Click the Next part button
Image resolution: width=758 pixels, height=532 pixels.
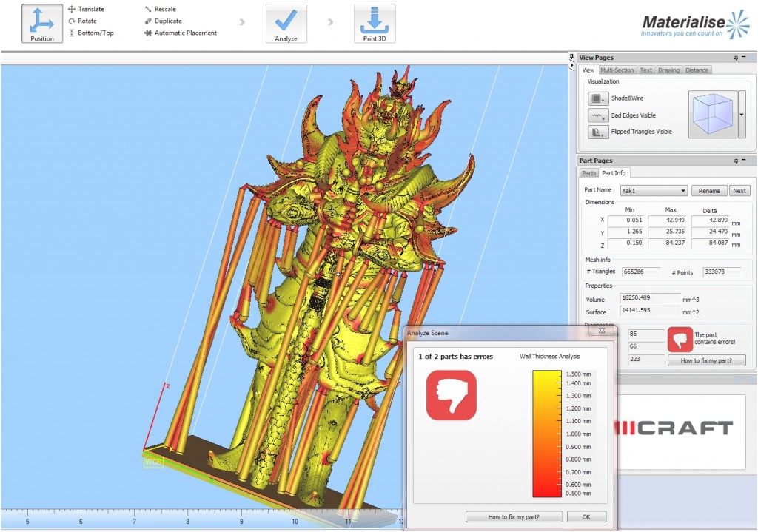(739, 191)
